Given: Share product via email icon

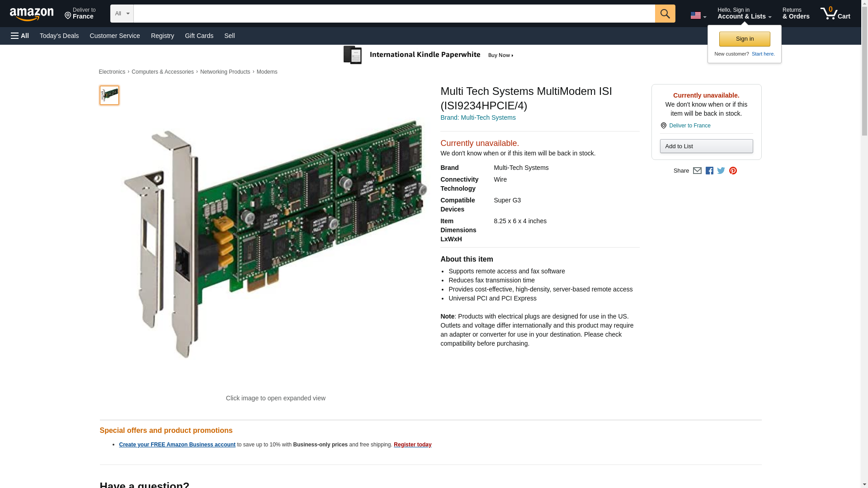Looking at the screenshot, I should click(697, 171).
